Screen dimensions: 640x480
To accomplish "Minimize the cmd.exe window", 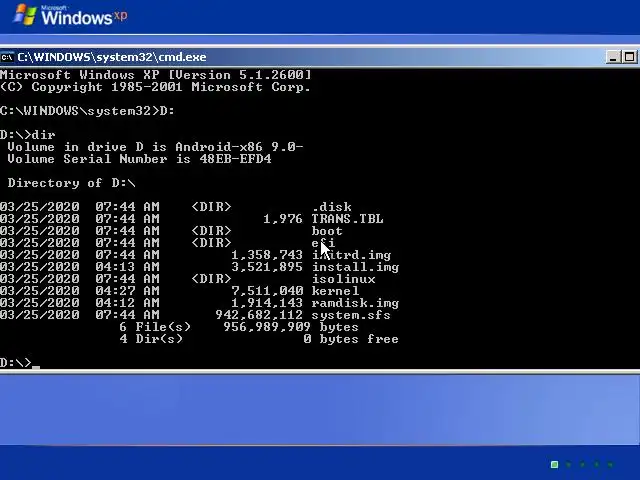I will [613, 57].
